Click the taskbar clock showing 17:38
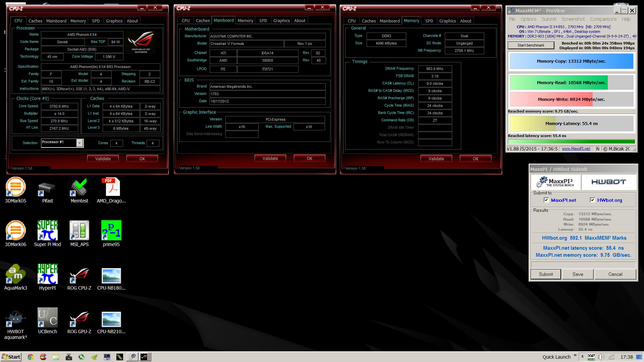This screenshot has width=644, height=362. click(627, 357)
